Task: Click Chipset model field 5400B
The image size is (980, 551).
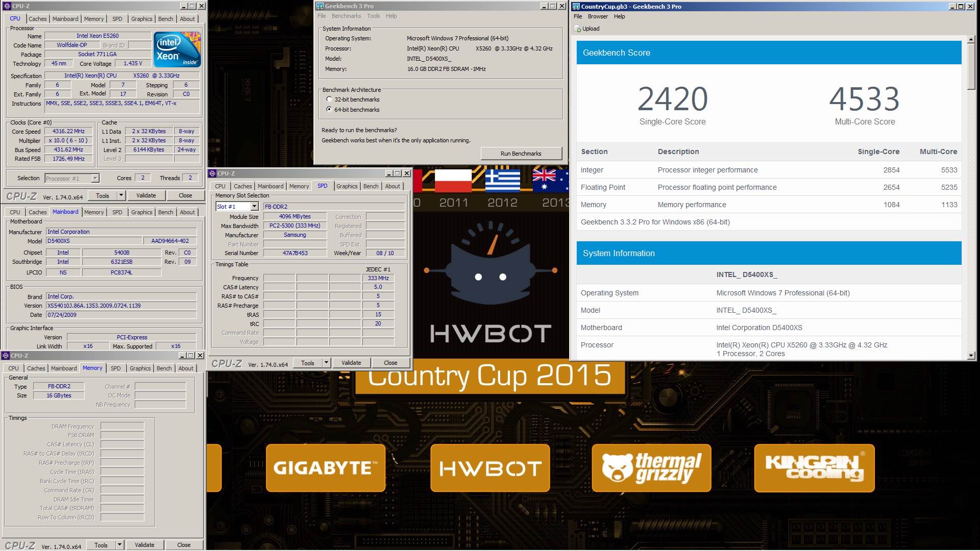Action: pyautogui.click(x=121, y=253)
